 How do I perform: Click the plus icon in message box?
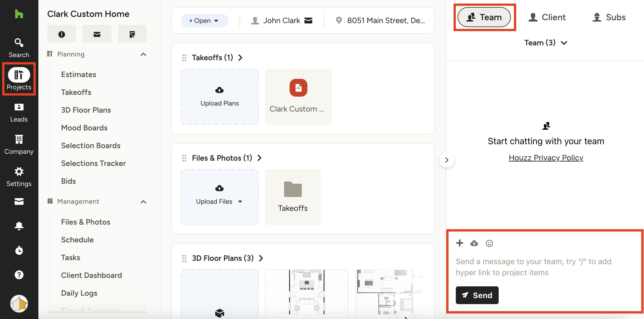460,243
